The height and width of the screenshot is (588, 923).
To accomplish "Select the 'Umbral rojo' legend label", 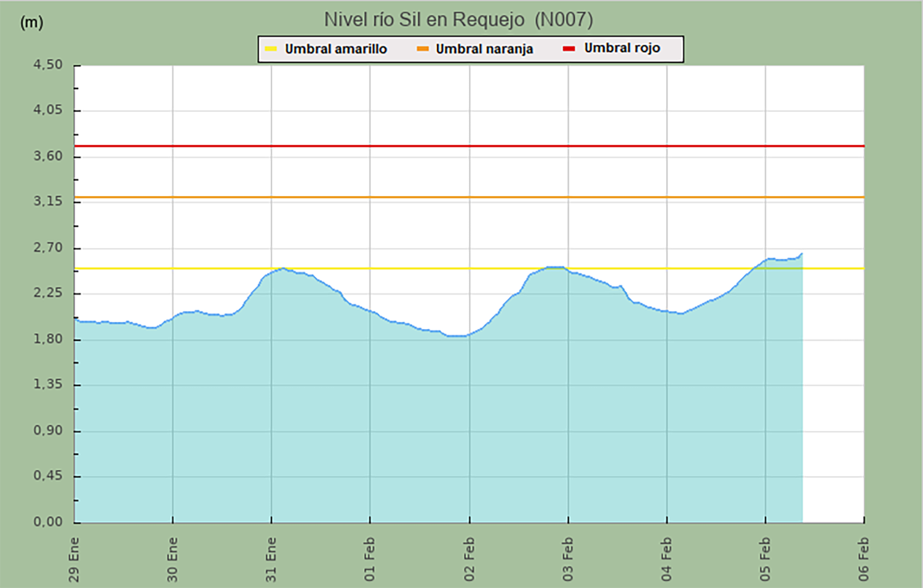I will (622, 48).
